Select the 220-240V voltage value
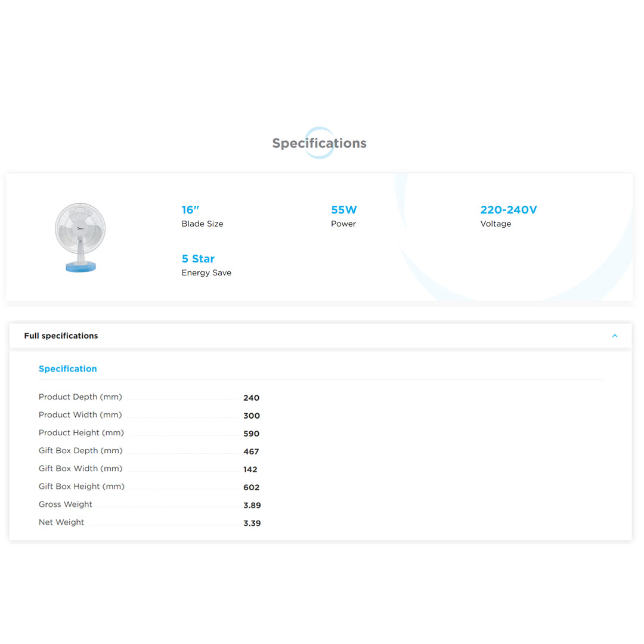 pos(508,210)
